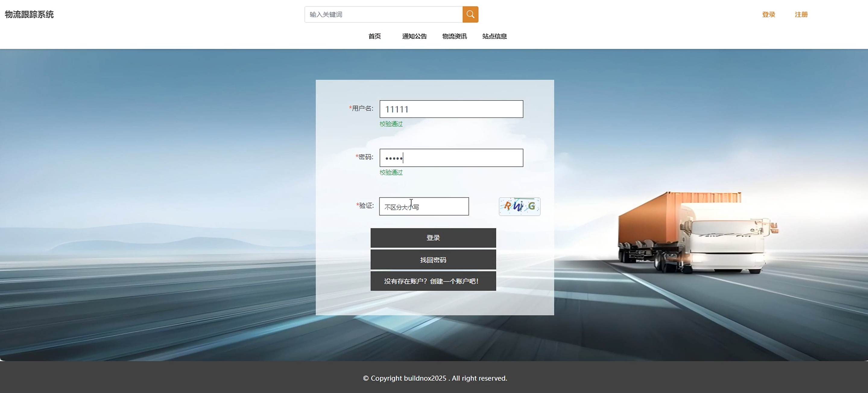This screenshot has height=393, width=868.
Task: Select the 站点信息 menu item
Action: tap(494, 36)
